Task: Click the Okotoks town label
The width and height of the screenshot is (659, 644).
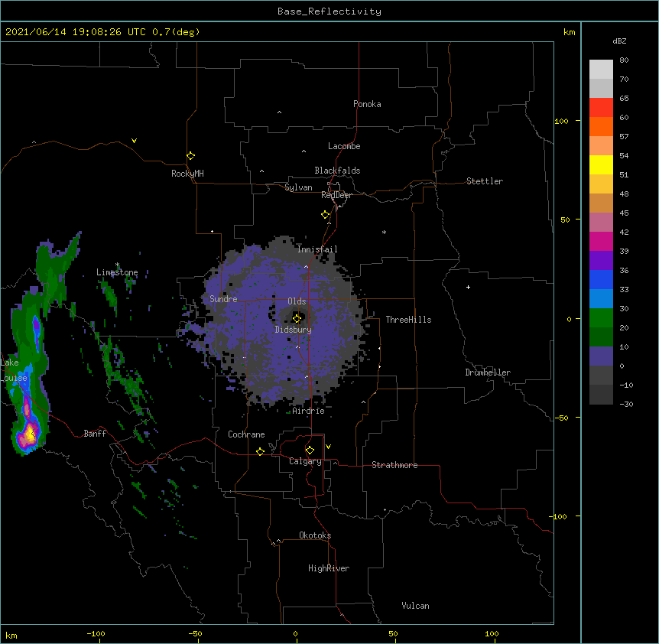Action: click(x=315, y=535)
